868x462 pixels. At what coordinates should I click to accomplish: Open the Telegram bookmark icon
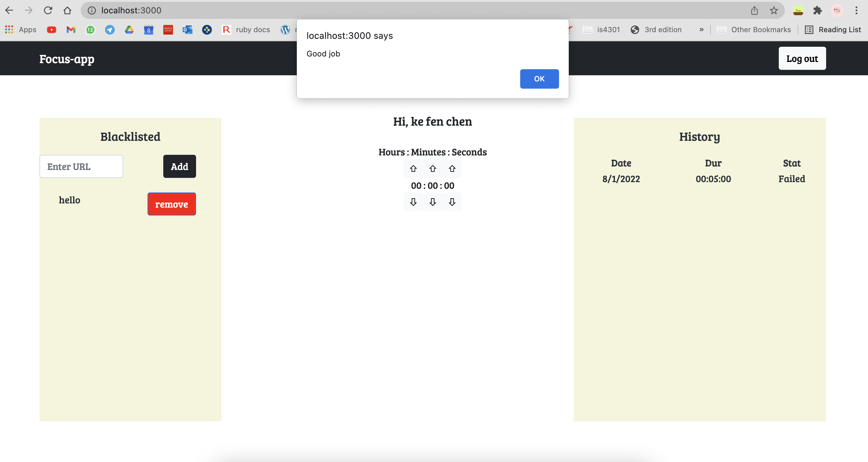pyautogui.click(x=110, y=30)
